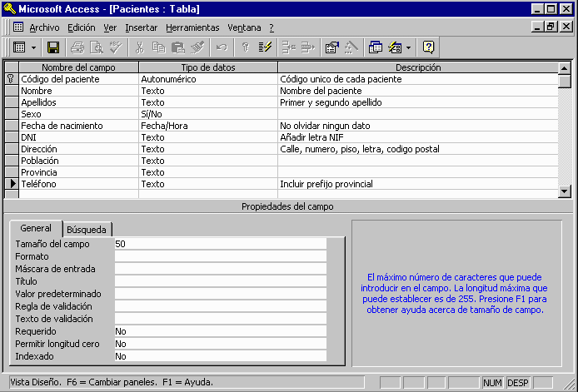This screenshot has height=392, width=578.
Task: Open the Office Assistant help icon
Action: (428, 47)
